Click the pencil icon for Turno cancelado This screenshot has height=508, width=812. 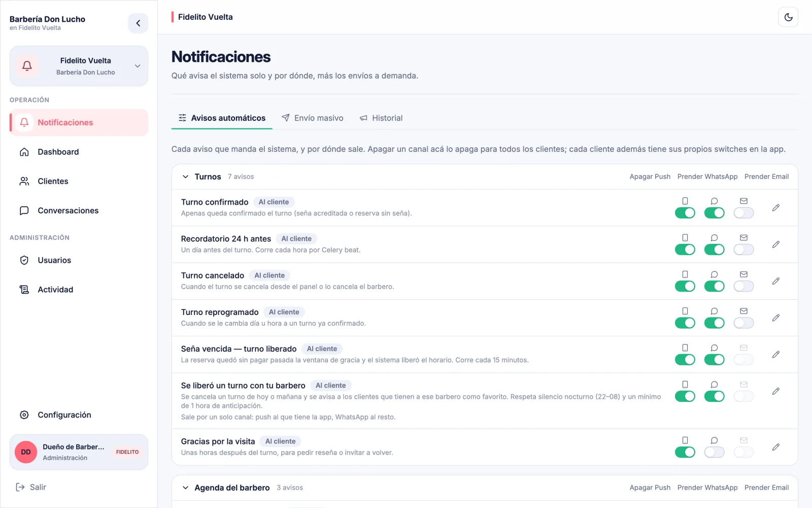(x=775, y=281)
